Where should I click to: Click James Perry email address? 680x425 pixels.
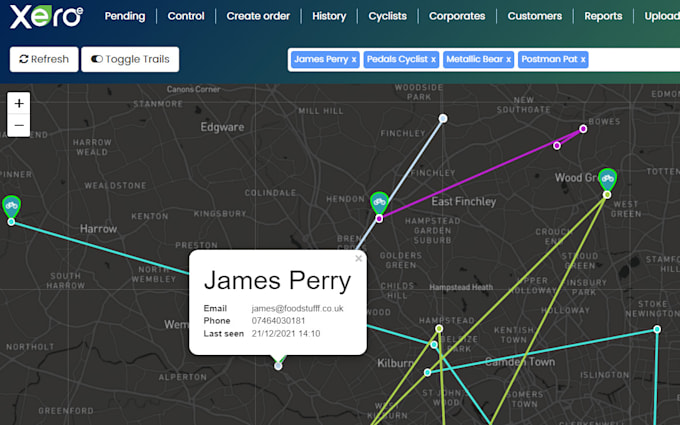[x=298, y=308]
